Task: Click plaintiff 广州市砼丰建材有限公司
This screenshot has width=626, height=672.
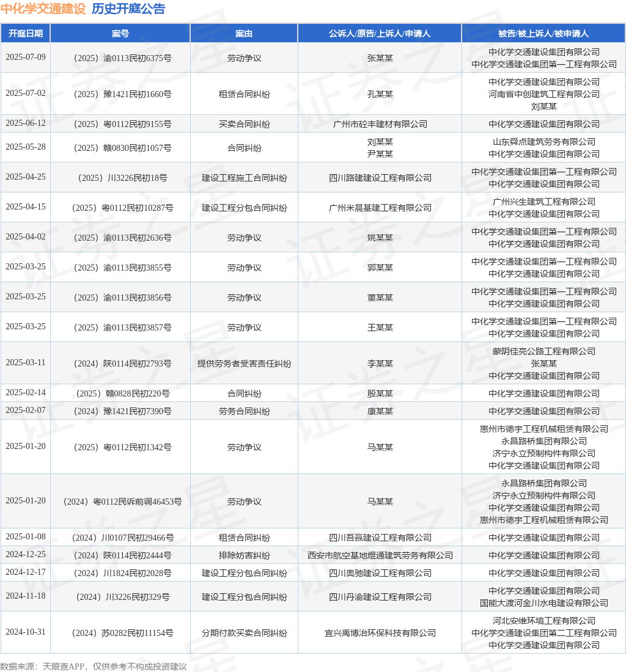Action: (380, 124)
